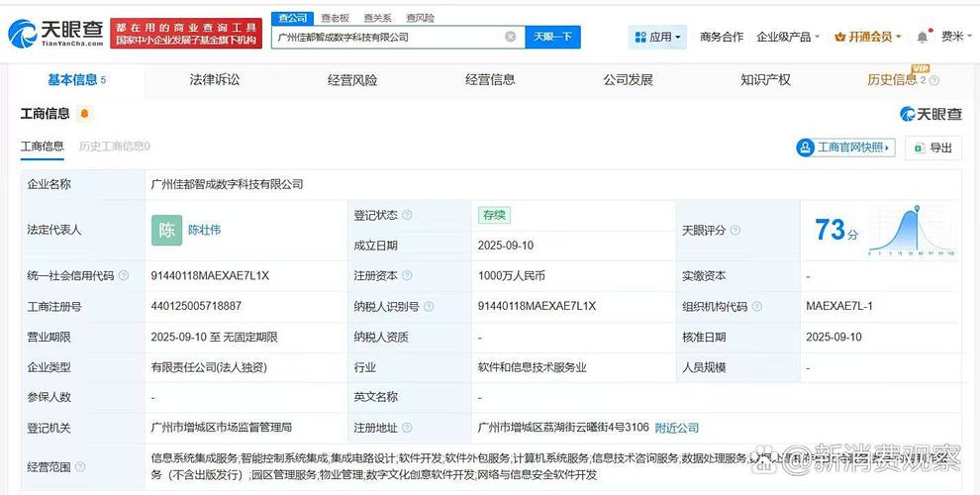Switch to the 知识产权 tab

pyautogui.click(x=765, y=80)
